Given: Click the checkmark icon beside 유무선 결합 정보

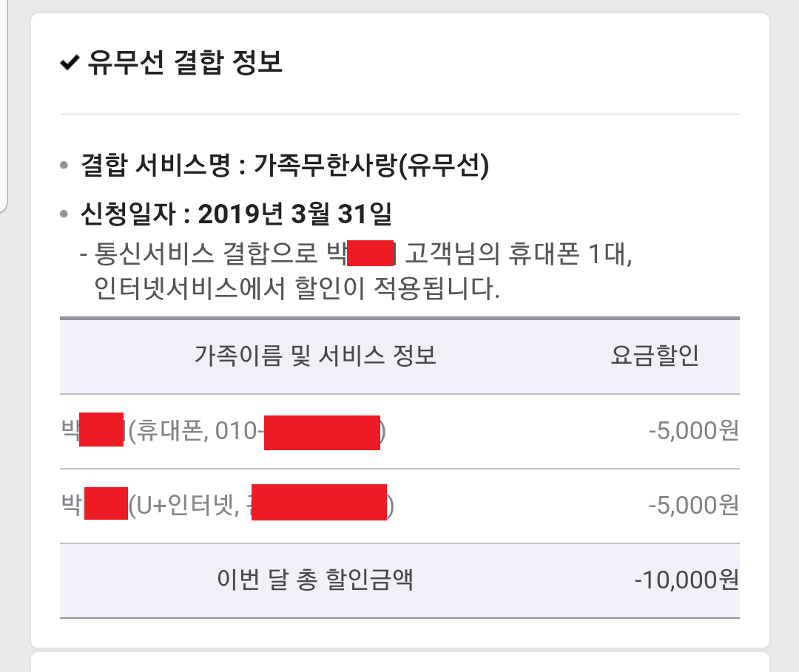Looking at the screenshot, I should (x=70, y=63).
